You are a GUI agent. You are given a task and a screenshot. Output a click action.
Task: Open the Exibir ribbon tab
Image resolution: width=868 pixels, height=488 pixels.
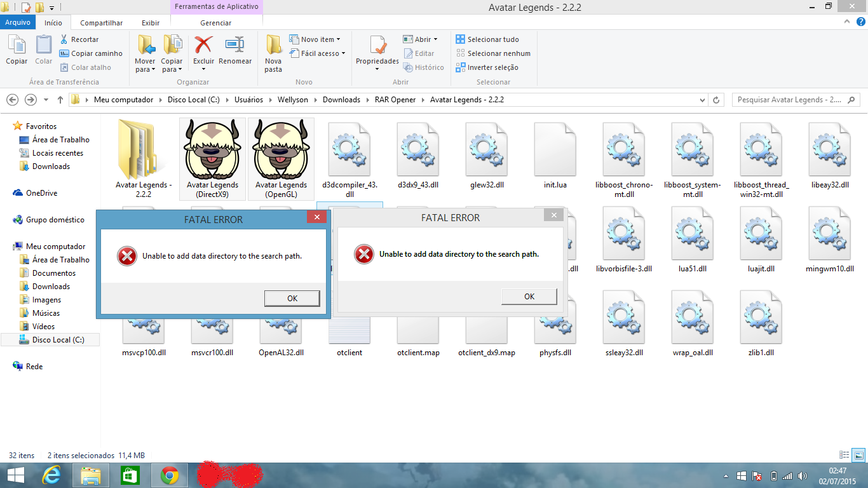(151, 22)
